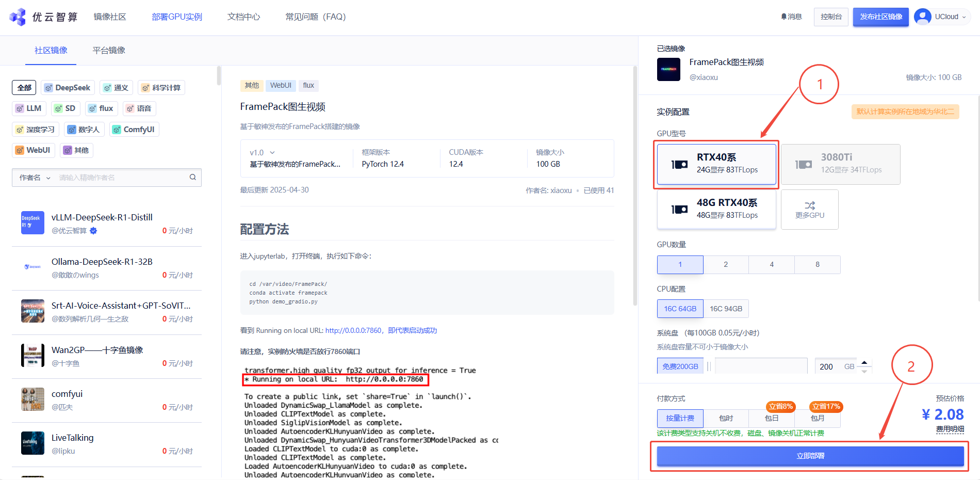
Task: Switch to 平台镜像 tab
Action: coord(109,50)
